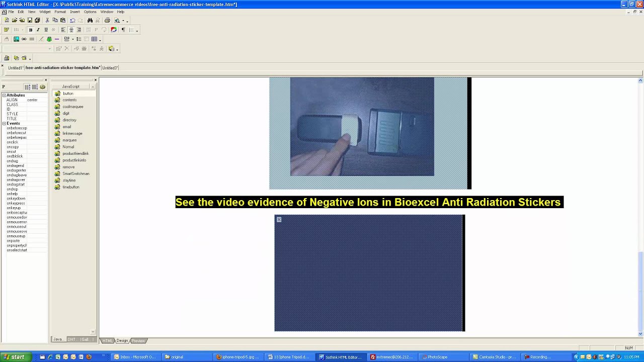Viewport: 644px width, 362px height.
Task: Open the JavaScript panel category dropdown
Action: click(93, 86)
